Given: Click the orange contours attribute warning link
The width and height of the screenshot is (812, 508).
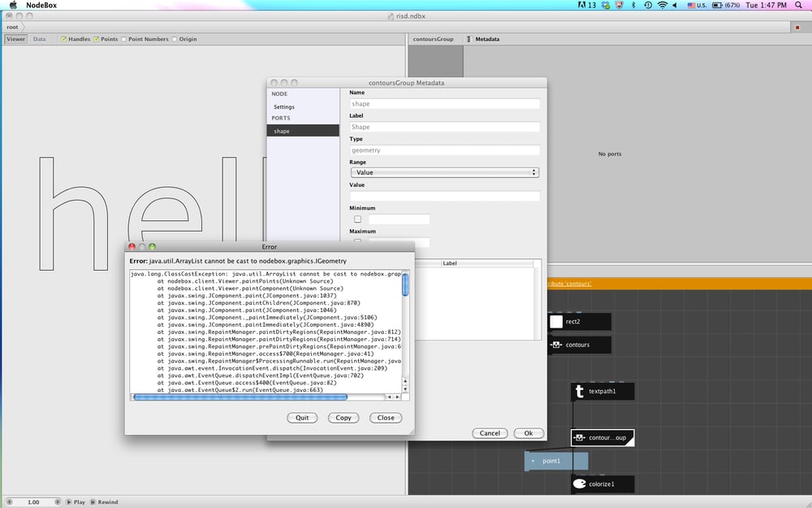Looking at the screenshot, I should (570, 284).
